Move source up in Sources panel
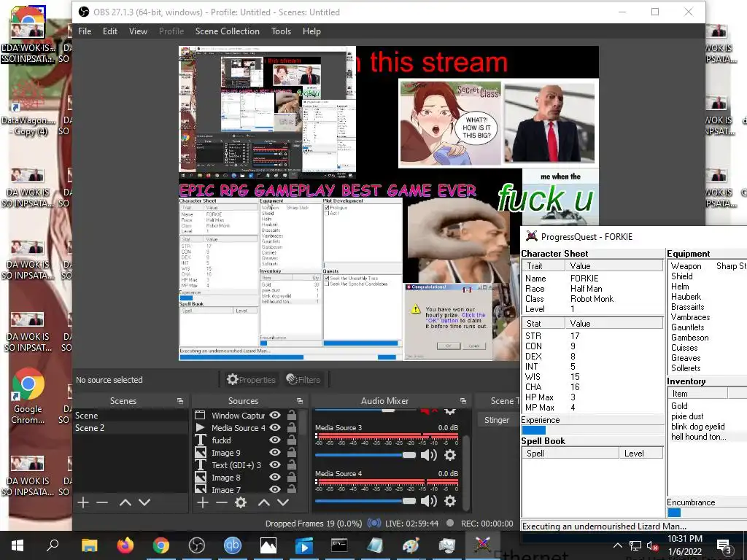Image resolution: width=747 pixels, height=560 pixels. (x=264, y=502)
